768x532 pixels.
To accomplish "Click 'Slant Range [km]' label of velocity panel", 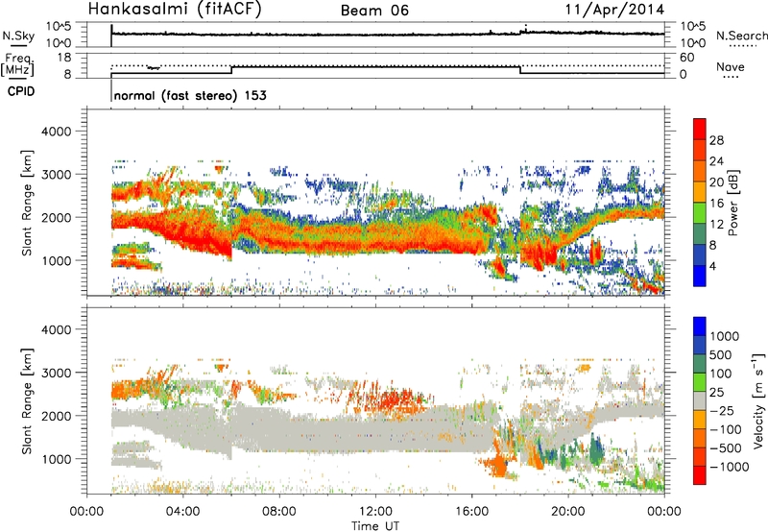I will (27, 401).
